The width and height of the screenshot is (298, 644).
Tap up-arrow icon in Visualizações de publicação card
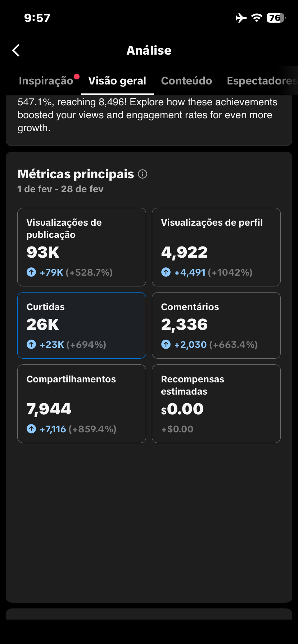(x=31, y=272)
